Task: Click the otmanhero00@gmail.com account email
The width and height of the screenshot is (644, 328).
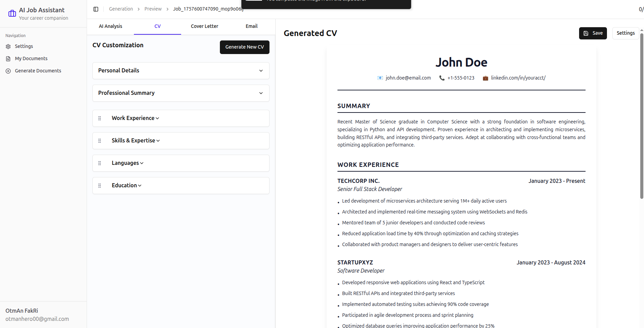Action: [37, 319]
